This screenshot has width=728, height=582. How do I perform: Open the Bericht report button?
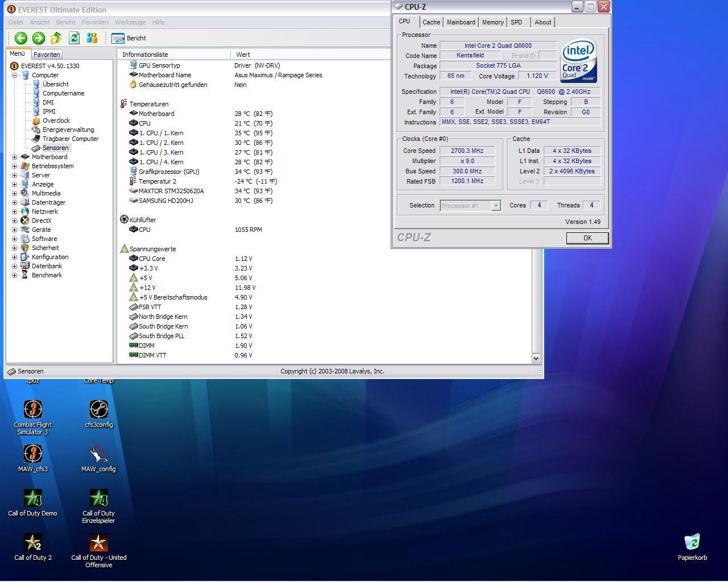130,38
